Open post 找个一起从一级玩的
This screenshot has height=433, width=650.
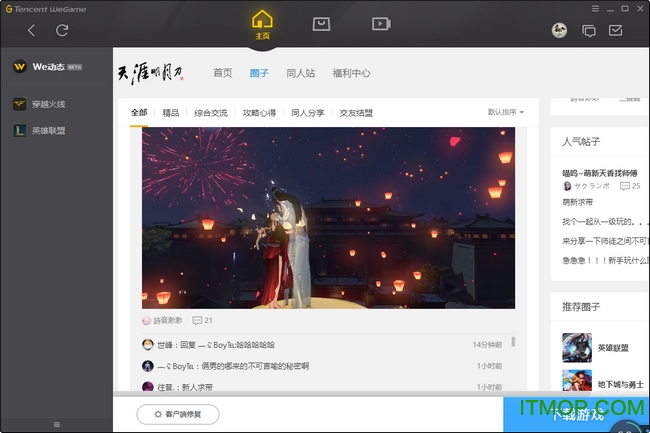605,222
